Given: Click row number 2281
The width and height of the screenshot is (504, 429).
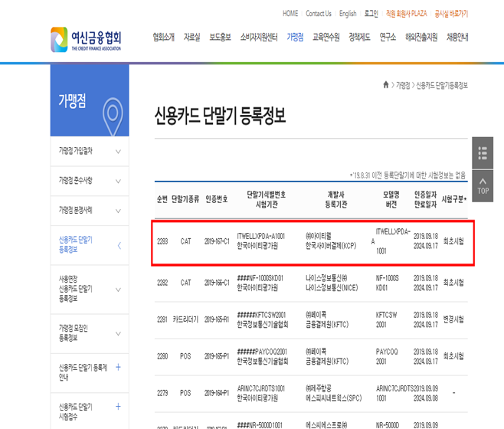Looking at the screenshot, I should click(162, 319).
